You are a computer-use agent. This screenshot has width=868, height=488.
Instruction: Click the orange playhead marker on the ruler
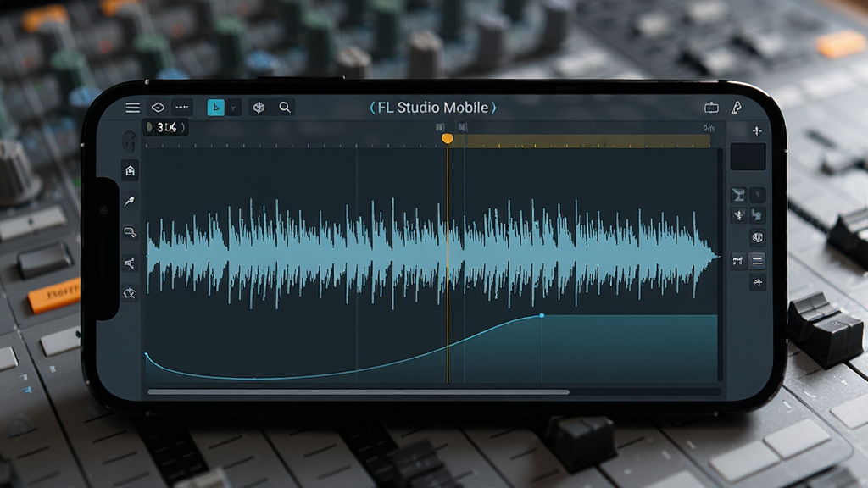(x=448, y=138)
